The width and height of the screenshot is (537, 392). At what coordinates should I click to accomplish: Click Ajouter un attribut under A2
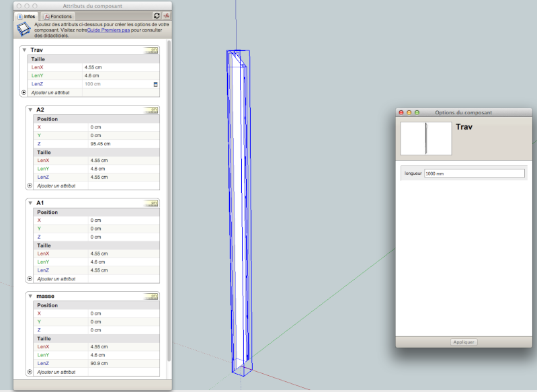click(56, 186)
